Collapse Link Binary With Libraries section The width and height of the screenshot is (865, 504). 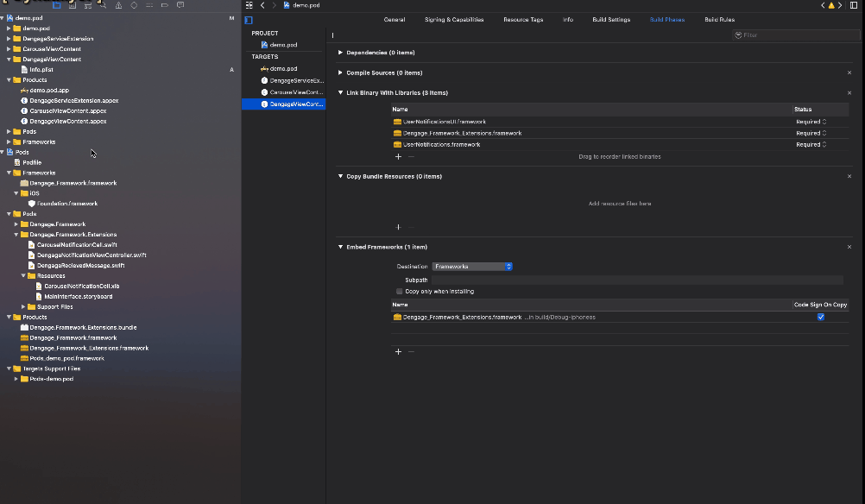point(340,93)
